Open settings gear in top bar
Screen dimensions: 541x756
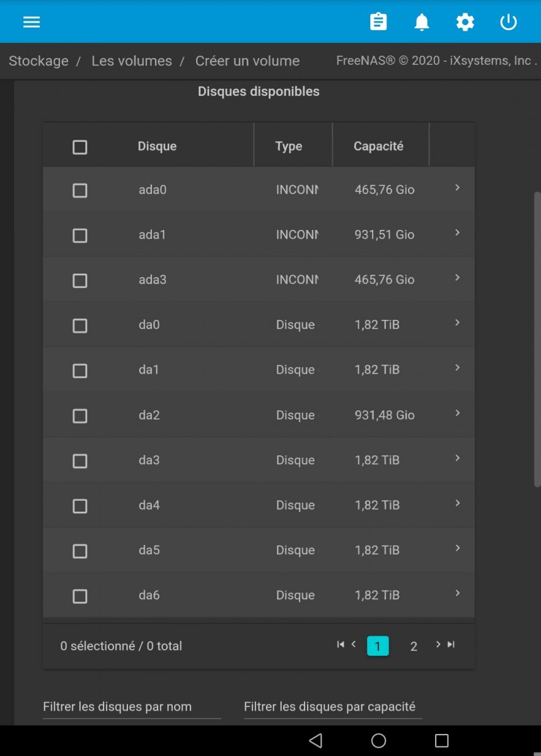click(465, 22)
